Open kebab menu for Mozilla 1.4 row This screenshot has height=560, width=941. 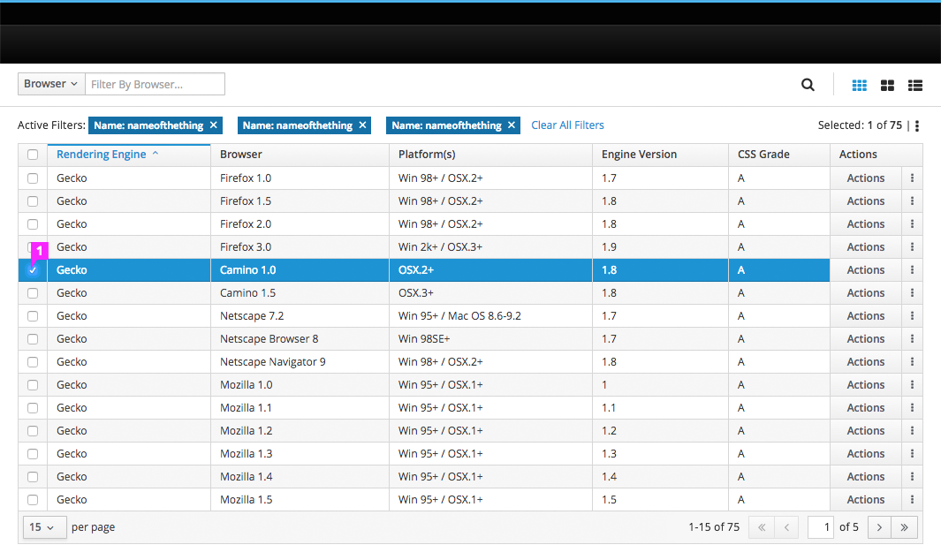(x=912, y=477)
